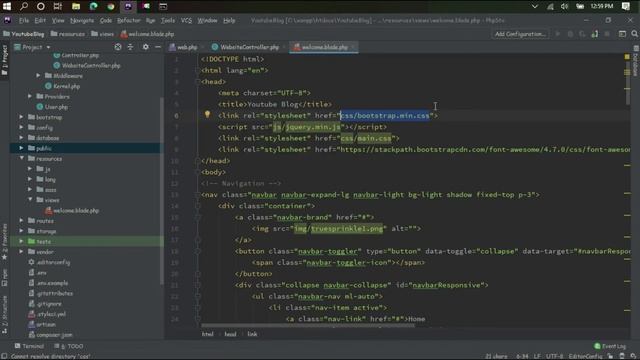Open the Event Log
This screenshot has height=360, width=640.
[x=610, y=346]
